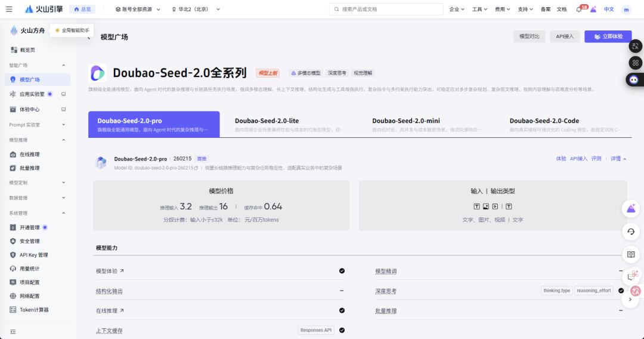Collapse the 智能广场 sidebar section
The height and width of the screenshot is (339, 644).
point(63,65)
